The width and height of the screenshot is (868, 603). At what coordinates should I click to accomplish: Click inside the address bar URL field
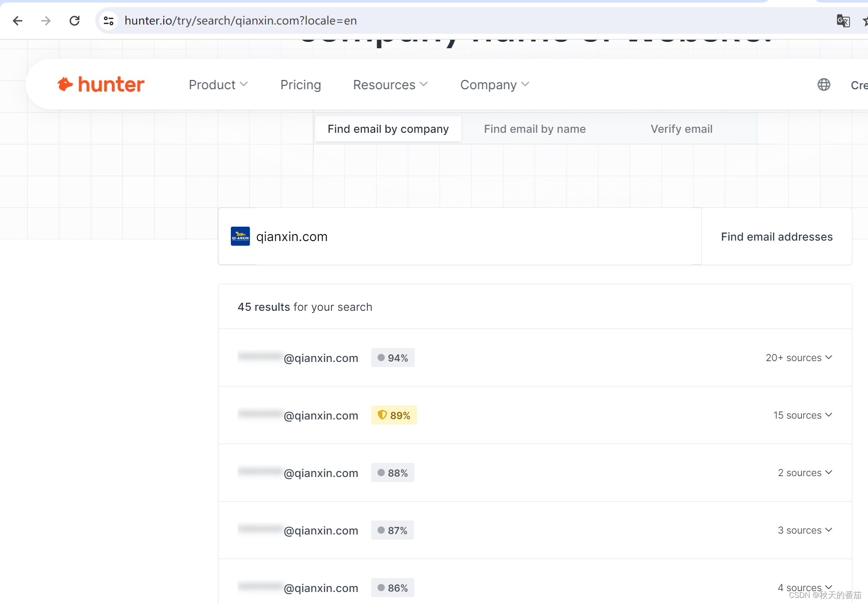pos(240,21)
